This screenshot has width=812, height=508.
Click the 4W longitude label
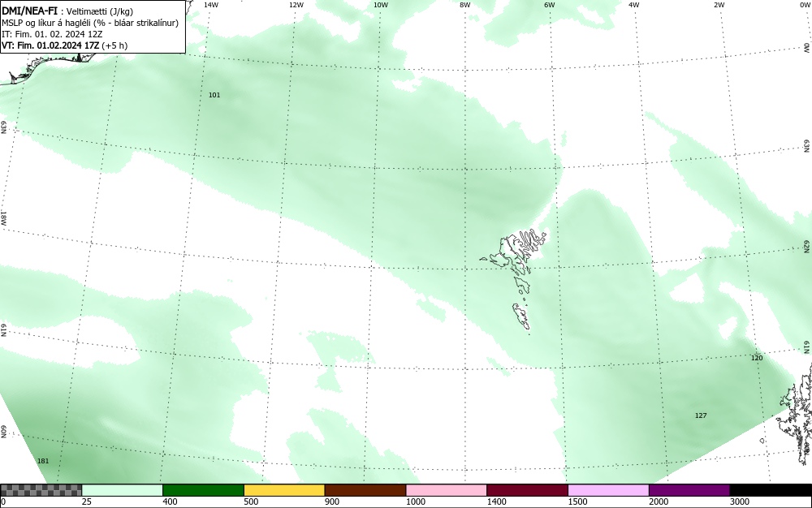coord(634,5)
